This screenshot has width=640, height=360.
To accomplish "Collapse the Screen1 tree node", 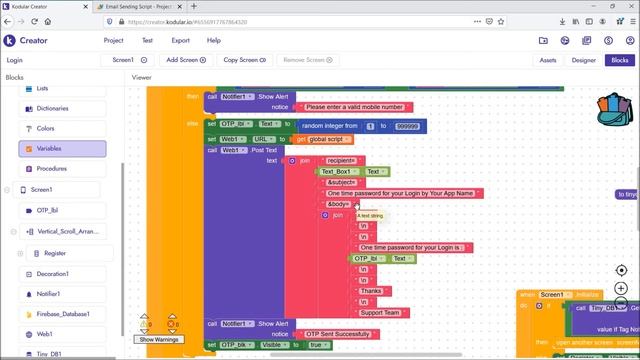I will pyautogui.click(x=7, y=190).
